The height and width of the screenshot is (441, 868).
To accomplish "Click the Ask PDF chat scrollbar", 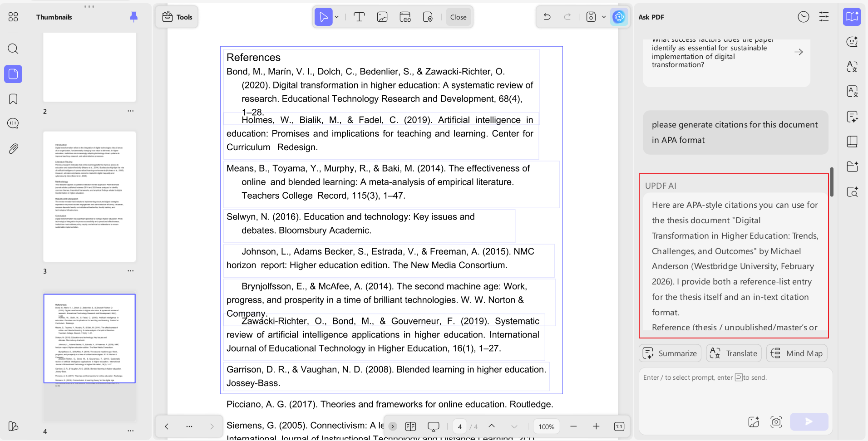I will point(832,182).
